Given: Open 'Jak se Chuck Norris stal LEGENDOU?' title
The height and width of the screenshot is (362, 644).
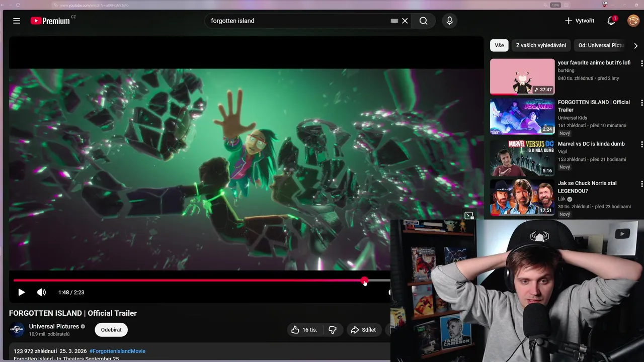Looking at the screenshot, I should tap(587, 187).
